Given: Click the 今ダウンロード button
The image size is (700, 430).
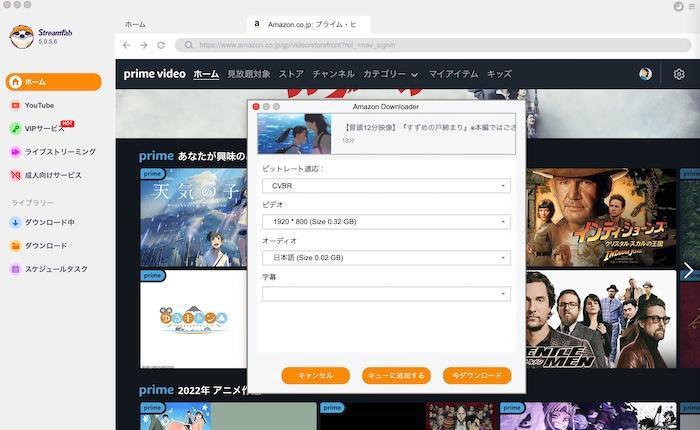Looking at the screenshot, I should coord(477,376).
